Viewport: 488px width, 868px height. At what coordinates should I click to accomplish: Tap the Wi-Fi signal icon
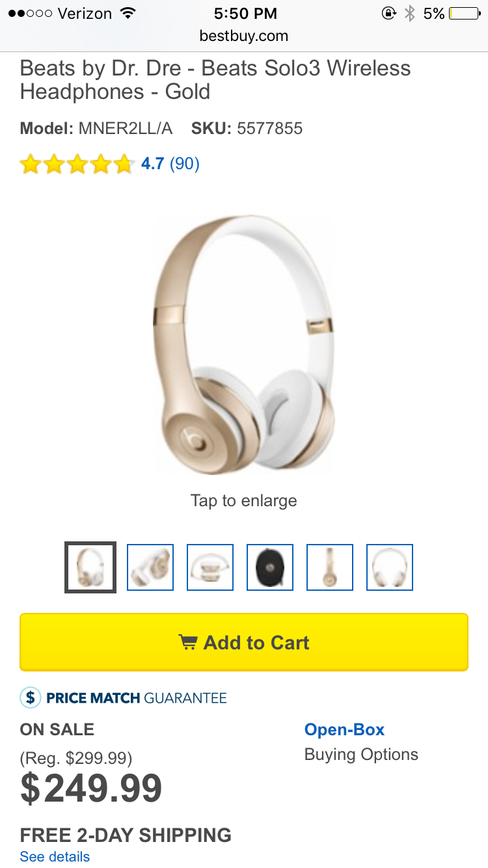(128, 14)
